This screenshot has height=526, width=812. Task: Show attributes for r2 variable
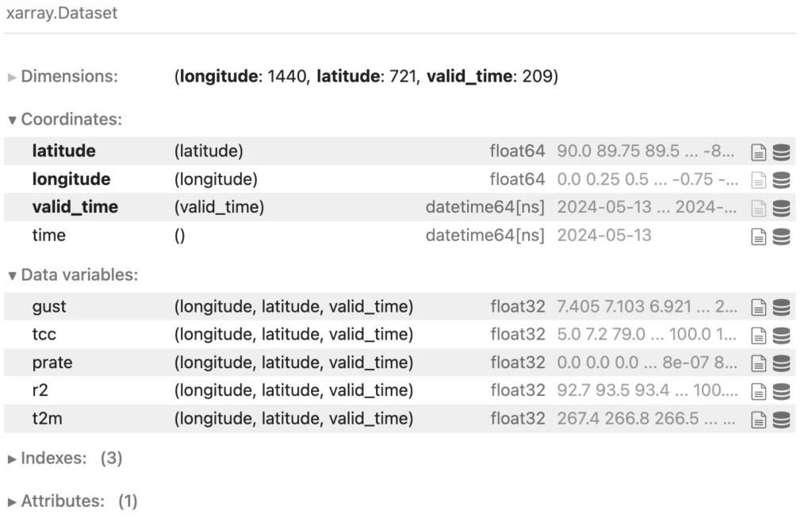758,390
